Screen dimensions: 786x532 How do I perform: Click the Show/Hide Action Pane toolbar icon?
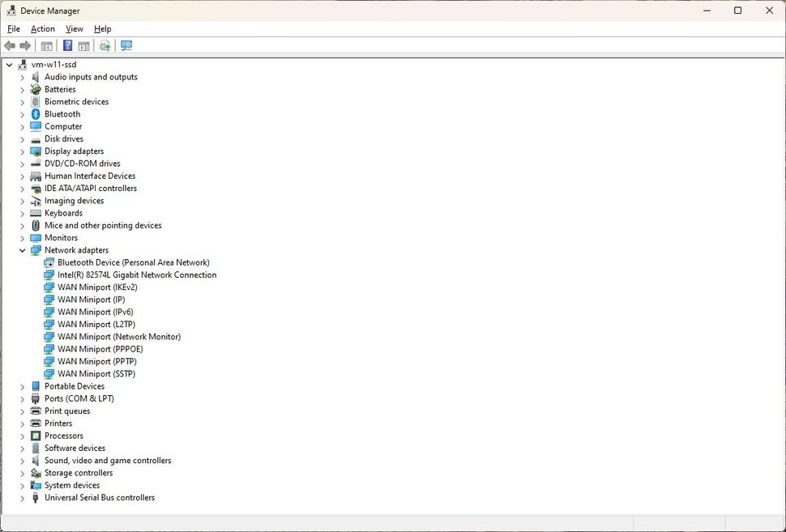pyautogui.click(x=84, y=46)
